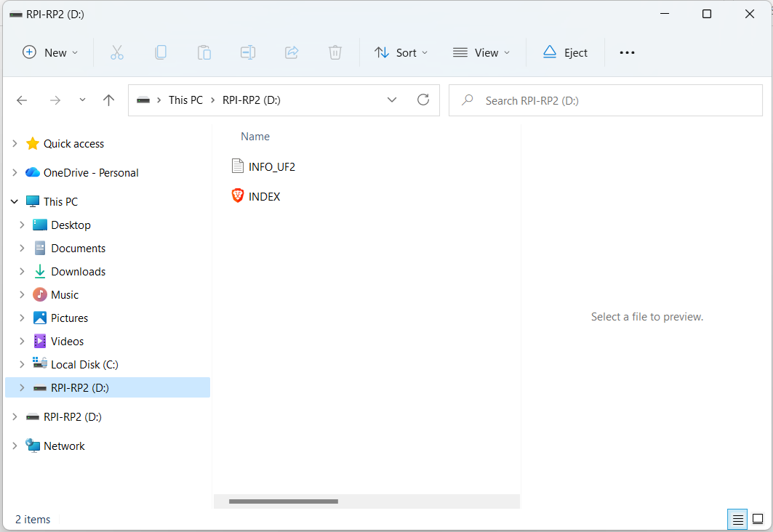773x532 pixels.
Task: Select OneDrive - Personal in sidebar
Action: tap(91, 173)
